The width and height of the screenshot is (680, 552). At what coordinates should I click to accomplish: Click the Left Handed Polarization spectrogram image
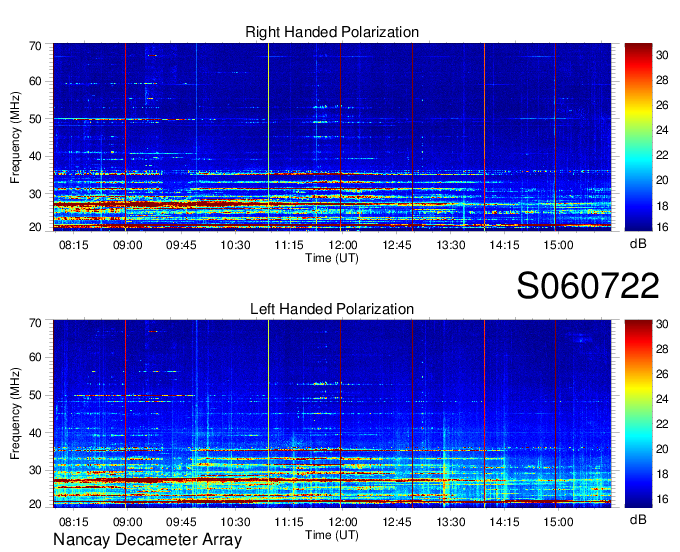coord(332,414)
